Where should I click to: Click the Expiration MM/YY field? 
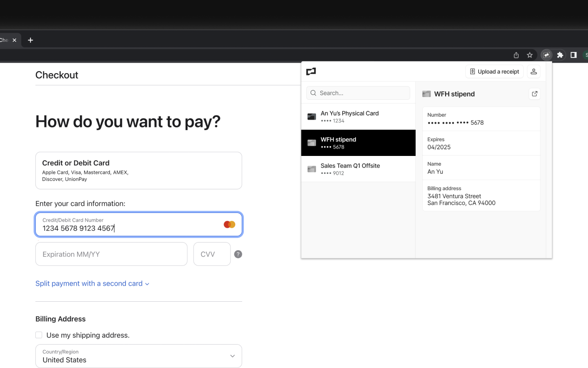[111, 254]
